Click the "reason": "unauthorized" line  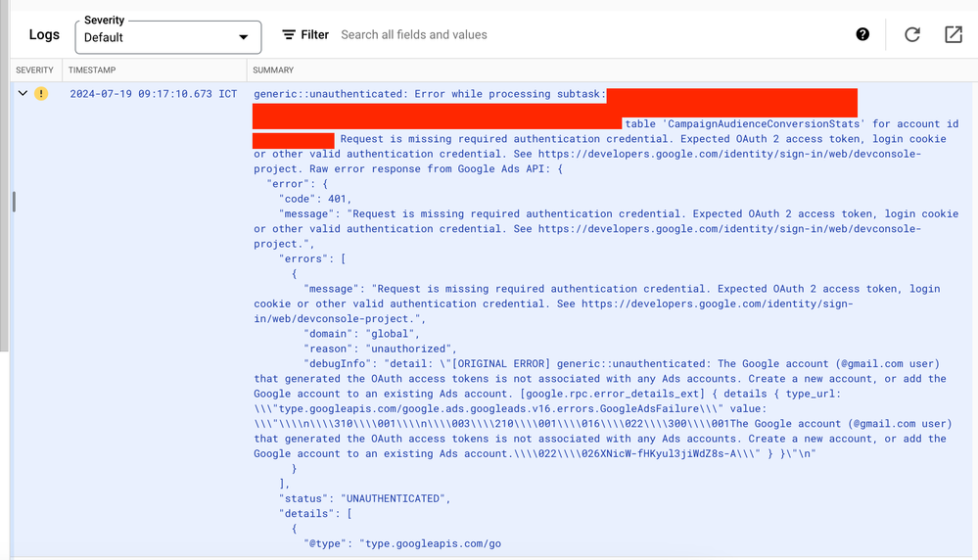[380, 349]
